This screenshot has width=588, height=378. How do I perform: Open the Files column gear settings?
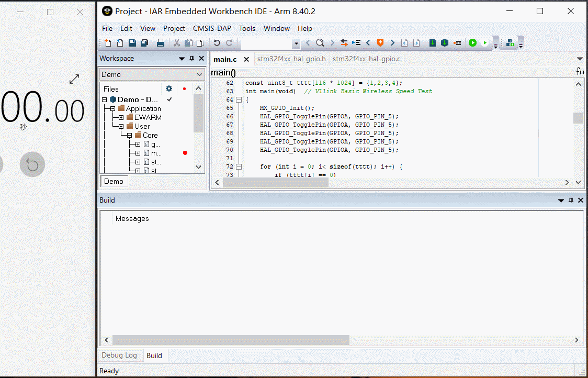click(x=169, y=88)
